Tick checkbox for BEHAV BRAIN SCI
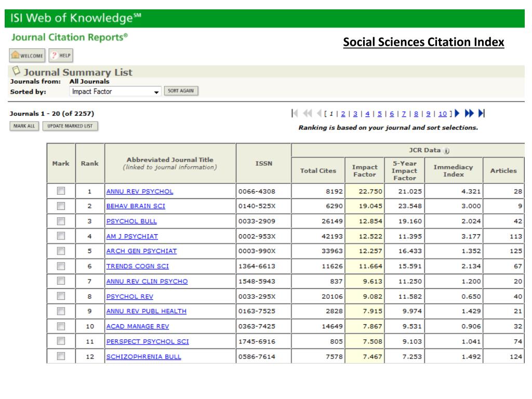Image resolution: width=532 pixels, height=399 pixels. (61, 206)
